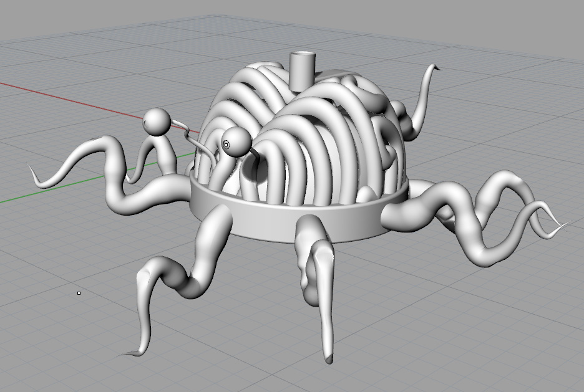Select the small cylinder atop the dome
This screenshot has width=584, height=392.
point(302,72)
